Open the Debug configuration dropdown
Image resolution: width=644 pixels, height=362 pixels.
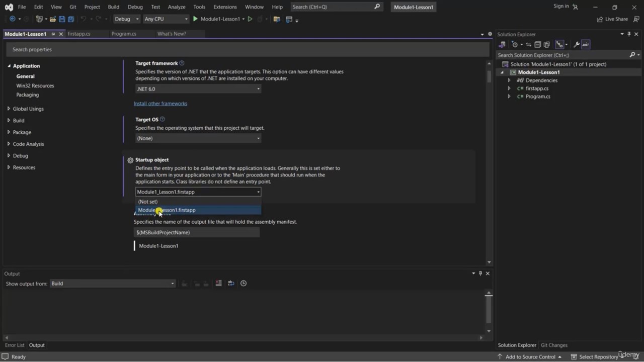126,19
